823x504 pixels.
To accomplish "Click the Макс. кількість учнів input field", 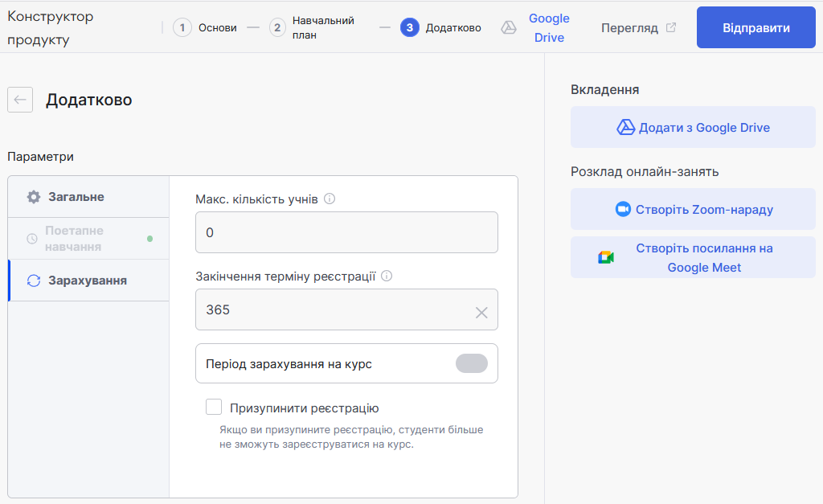I will (346, 232).
